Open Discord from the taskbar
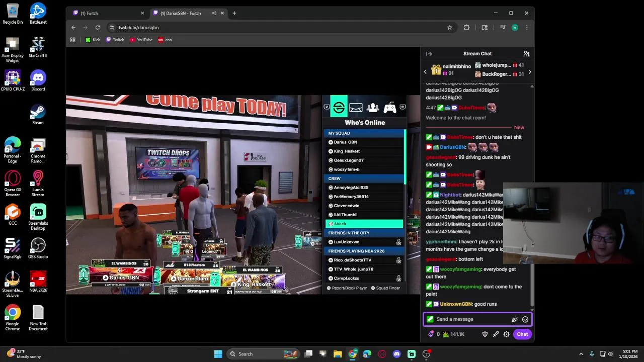Viewport: 644px width, 362px height. [397, 354]
